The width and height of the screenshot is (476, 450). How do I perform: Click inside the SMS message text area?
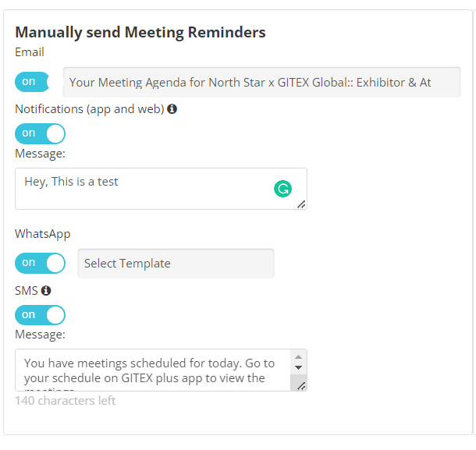[153, 370]
